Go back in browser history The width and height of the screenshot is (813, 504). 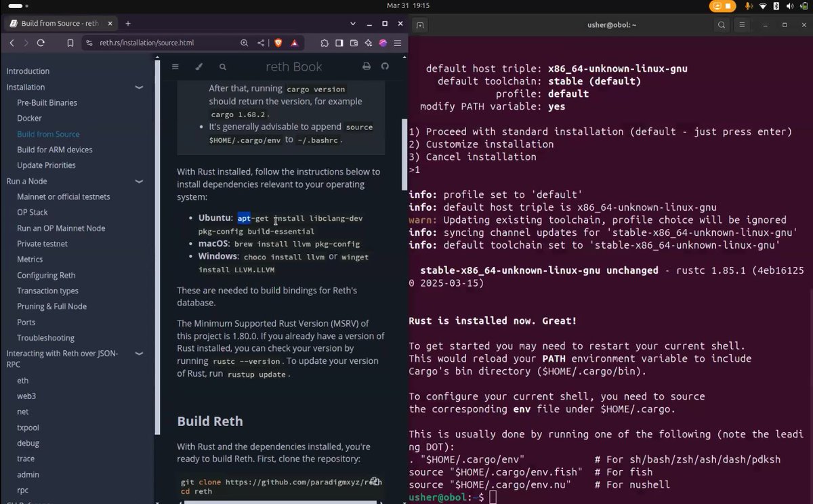click(x=12, y=43)
